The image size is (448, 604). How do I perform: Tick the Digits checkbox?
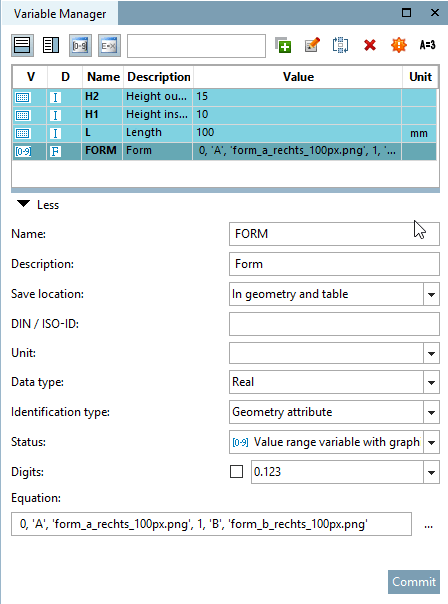click(x=237, y=471)
